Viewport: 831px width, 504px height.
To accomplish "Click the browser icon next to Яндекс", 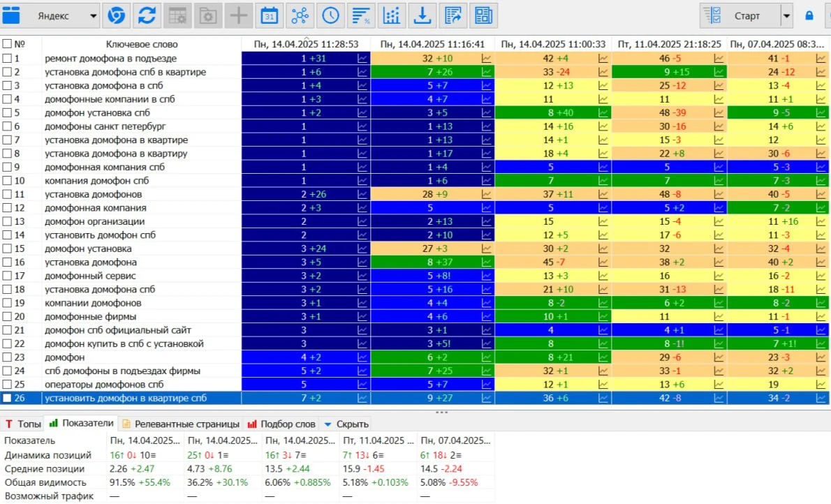I will pyautogui.click(x=116, y=15).
